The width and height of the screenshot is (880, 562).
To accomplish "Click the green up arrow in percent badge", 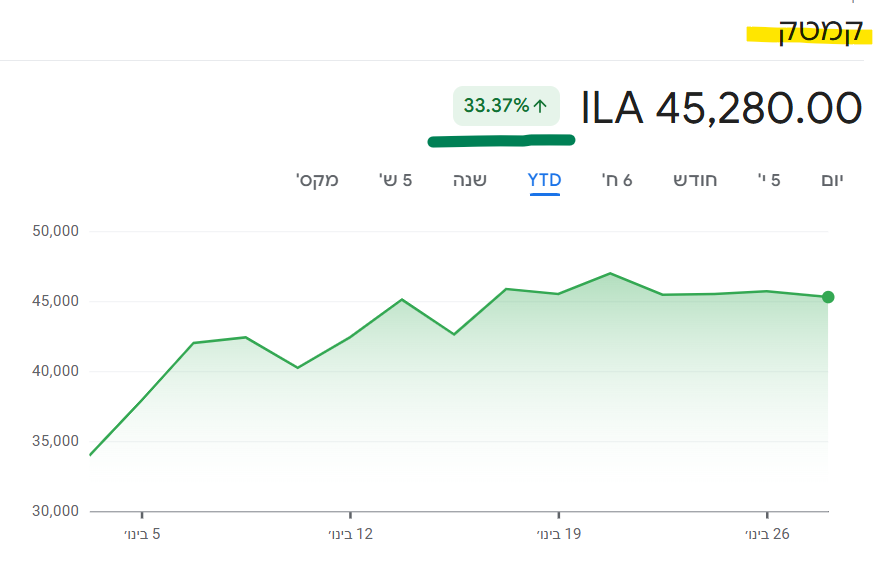I will [x=541, y=106].
